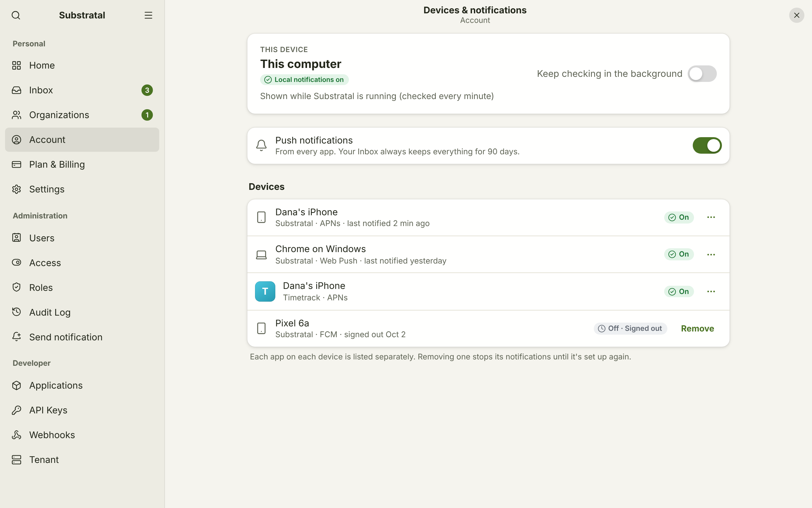
Task: Click the Roles shield icon
Action: coord(16,287)
